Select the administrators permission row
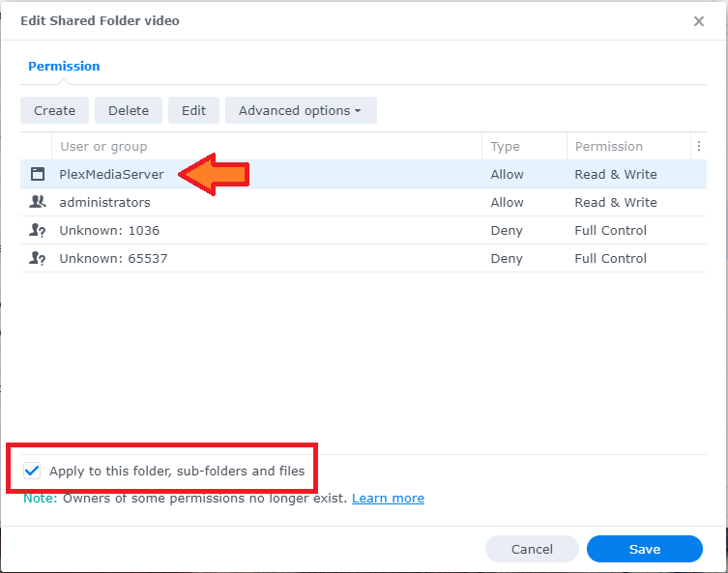Image resolution: width=728 pixels, height=573 pixels. pyautogui.click(x=290, y=203)
